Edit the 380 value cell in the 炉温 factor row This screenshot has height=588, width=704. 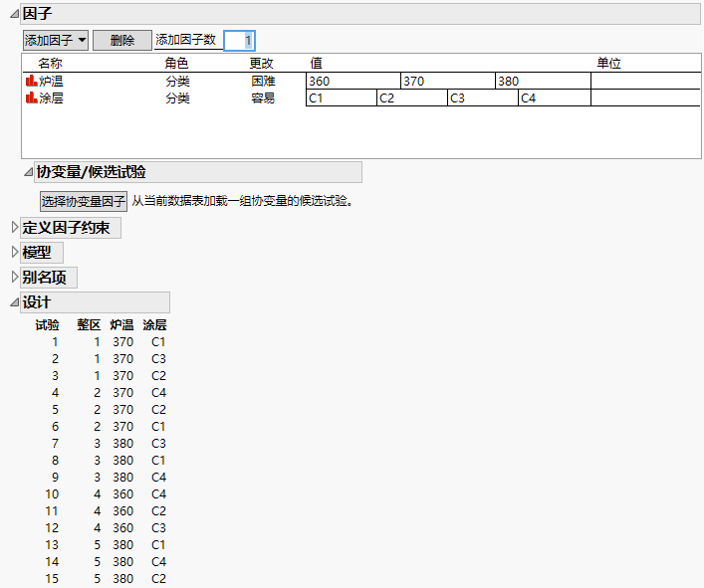point(544,82)
